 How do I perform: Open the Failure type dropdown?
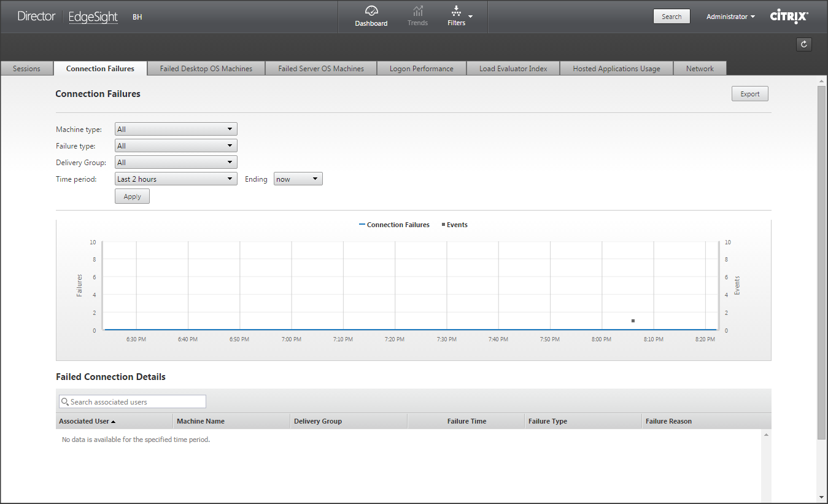176,146
